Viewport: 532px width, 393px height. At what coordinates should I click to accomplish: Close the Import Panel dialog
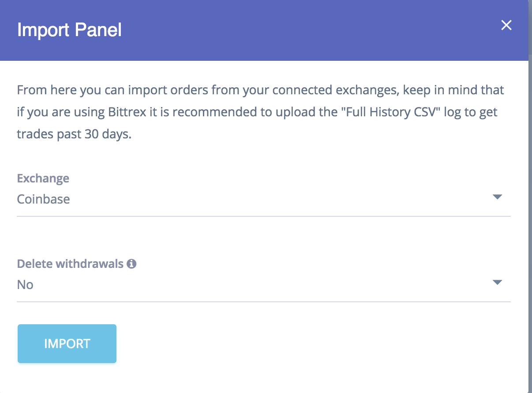tap(506, 26)
